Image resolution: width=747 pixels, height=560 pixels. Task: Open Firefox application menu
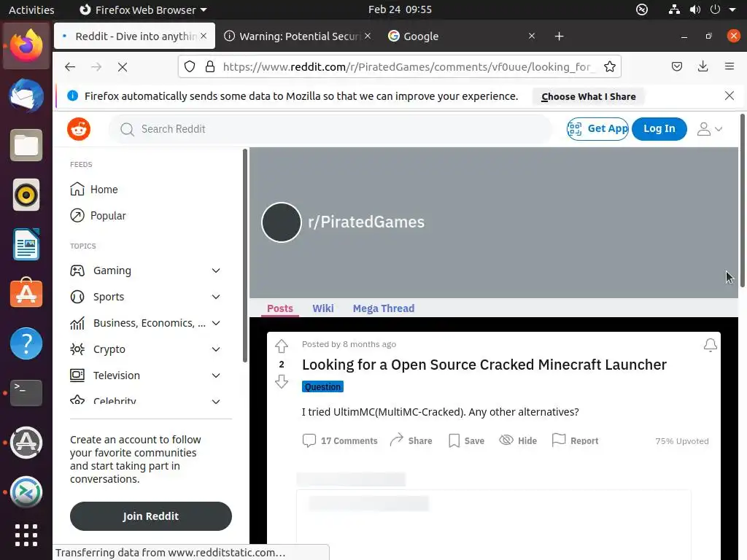point(729,66)
